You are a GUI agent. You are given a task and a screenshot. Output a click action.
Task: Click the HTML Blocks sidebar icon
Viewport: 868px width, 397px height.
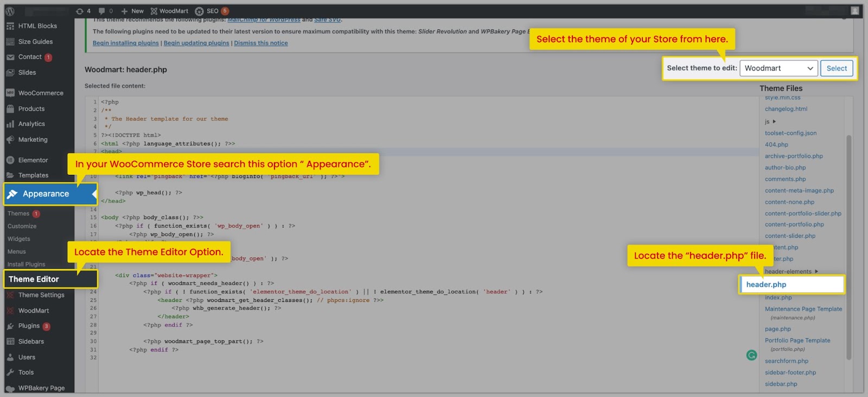pos(10,26)
